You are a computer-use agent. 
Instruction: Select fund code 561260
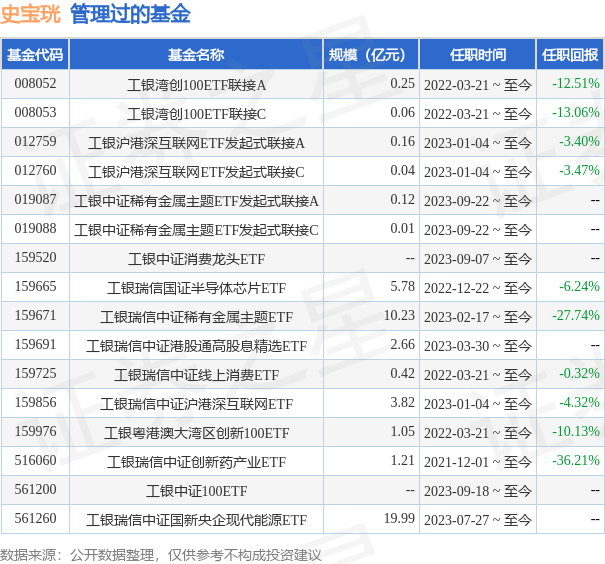click(x=35, y=518)
